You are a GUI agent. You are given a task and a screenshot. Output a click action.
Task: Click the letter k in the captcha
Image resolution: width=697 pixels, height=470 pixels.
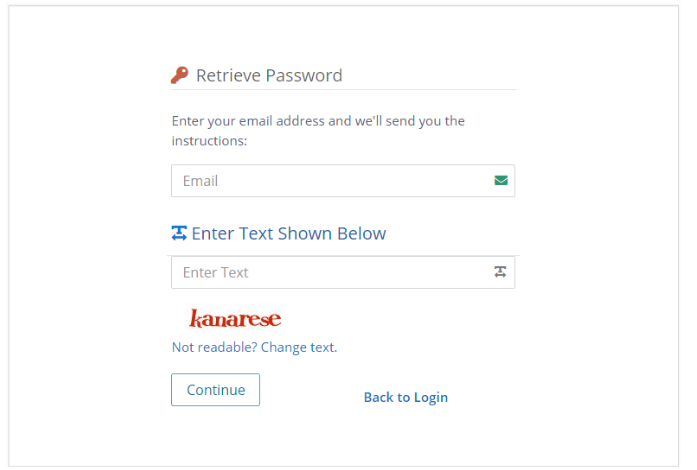point(196,319)
